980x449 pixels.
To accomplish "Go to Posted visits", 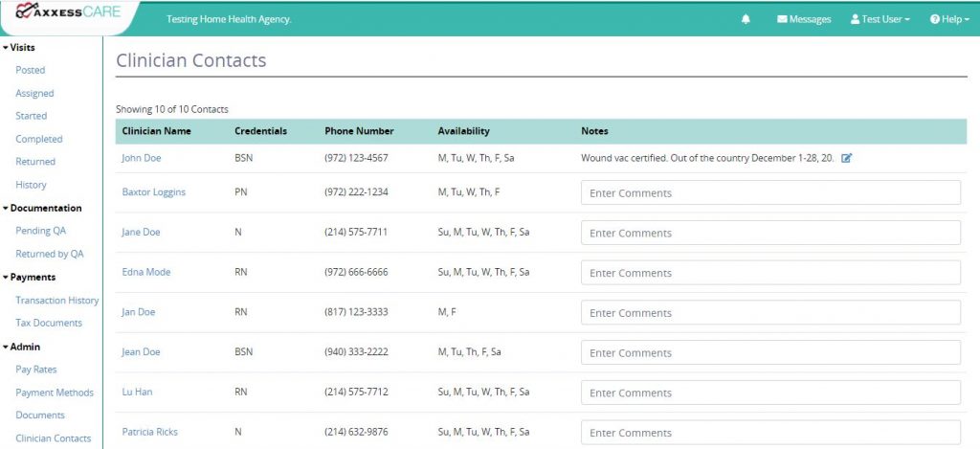I will click(x=30, y=70).
